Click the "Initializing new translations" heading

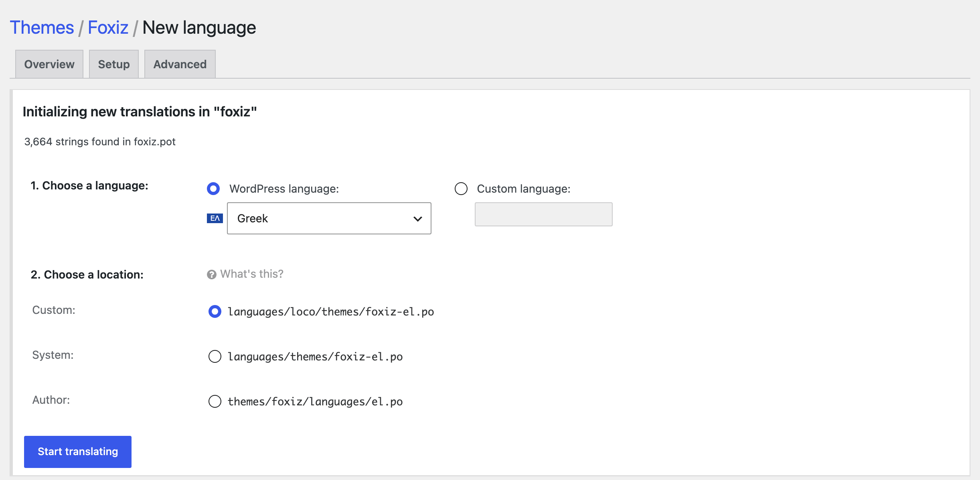(140, 112)
